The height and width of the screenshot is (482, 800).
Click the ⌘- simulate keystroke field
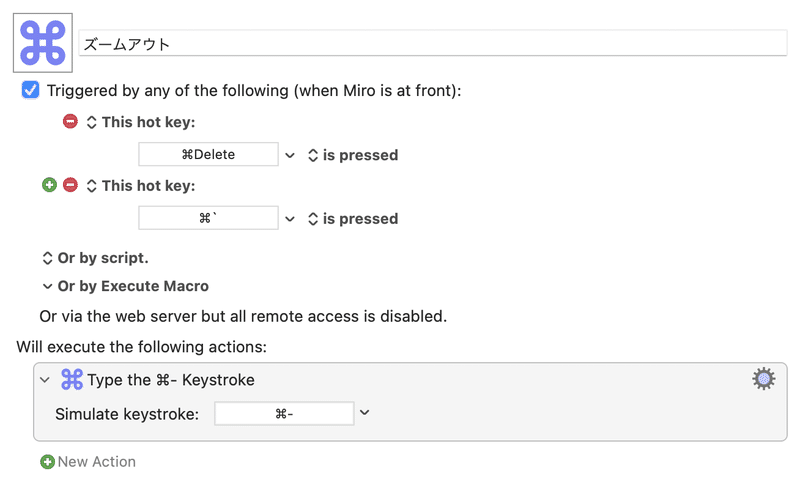click(x=284, y=414)
